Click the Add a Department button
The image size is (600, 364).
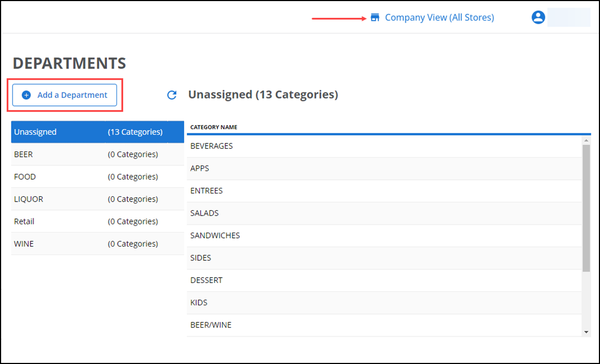(x=64, y=95)
